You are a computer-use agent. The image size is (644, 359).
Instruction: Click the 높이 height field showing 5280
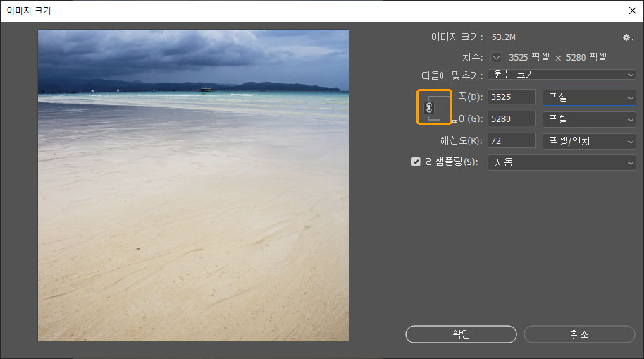click(x=512, y=119)
